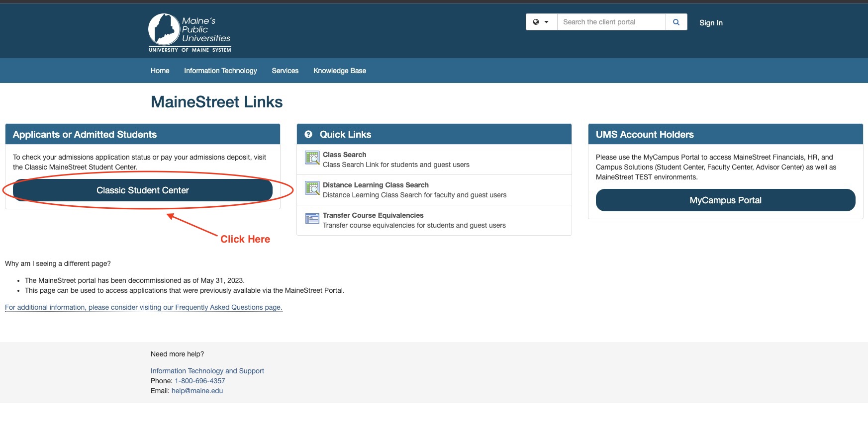The width and height of the screenshot is (868, 428).
Task: Click the Maine's Public Universities logo
Action: (x=190, y=32)
